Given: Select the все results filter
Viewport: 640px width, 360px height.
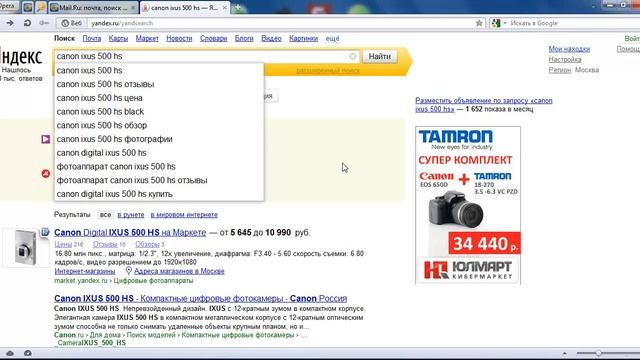Looking at the screenshot, I should (x=105, y=215).
